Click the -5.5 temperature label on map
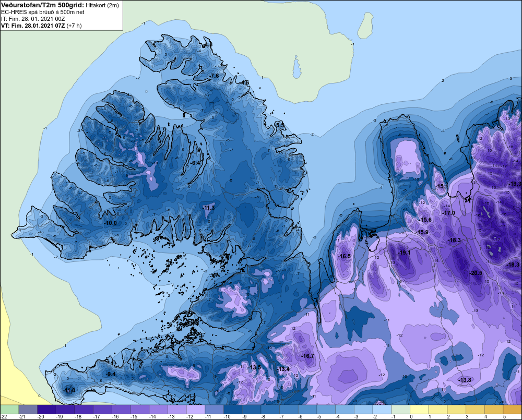 [x=281, y=125]
